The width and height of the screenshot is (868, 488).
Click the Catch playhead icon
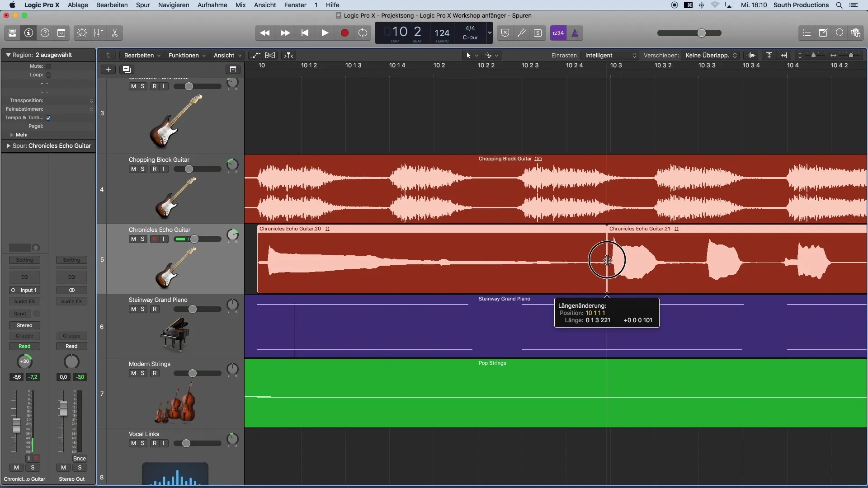288,55
